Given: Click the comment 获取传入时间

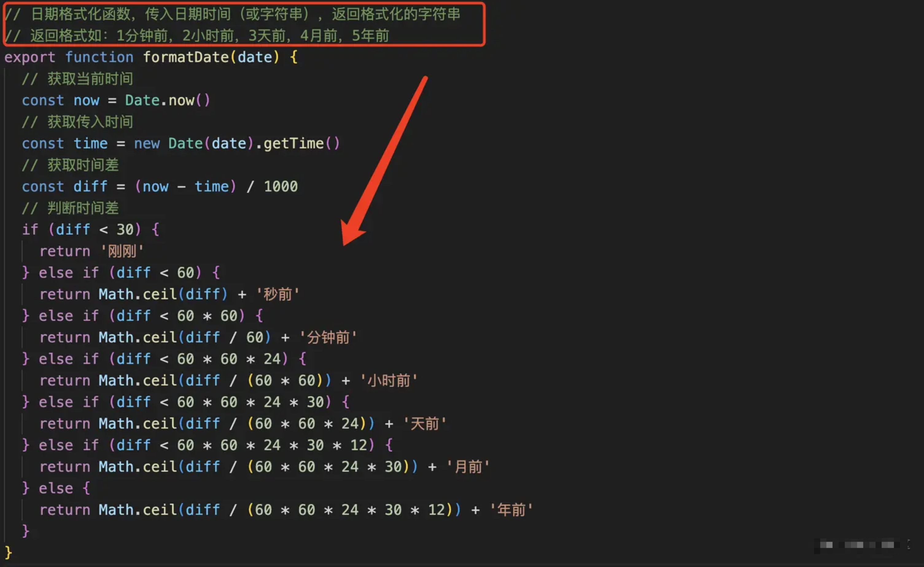Looking at the screenshot, I should [x=90, y=122].
